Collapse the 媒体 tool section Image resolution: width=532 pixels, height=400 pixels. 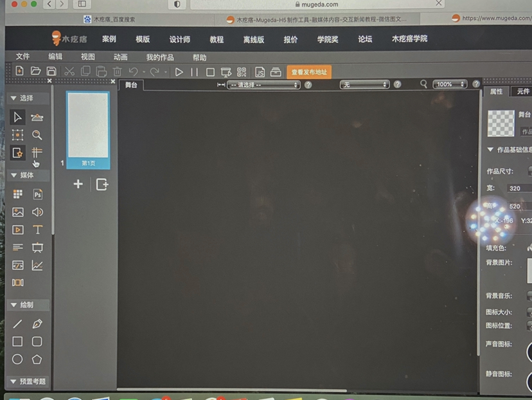13,175
